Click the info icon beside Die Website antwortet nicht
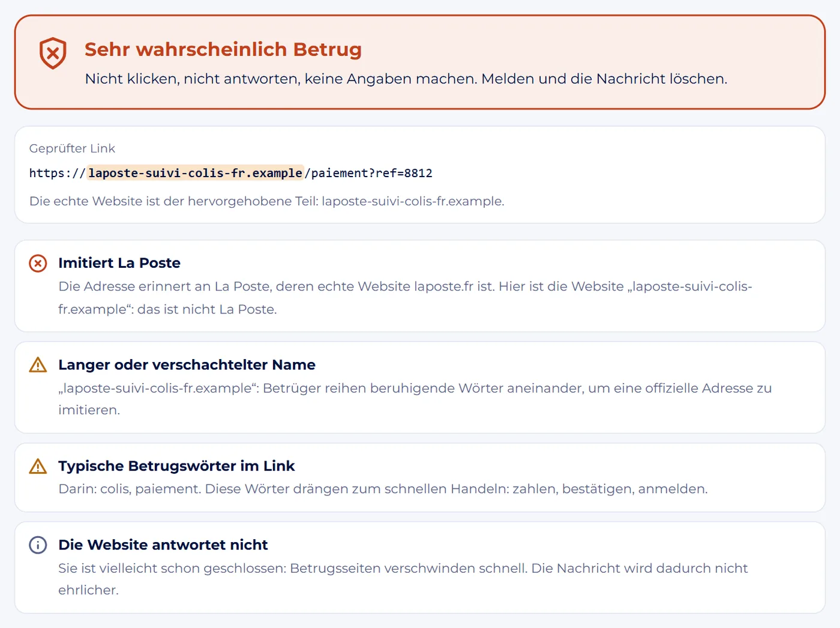Viewport: 840px width, 628px height. [38, 545]
